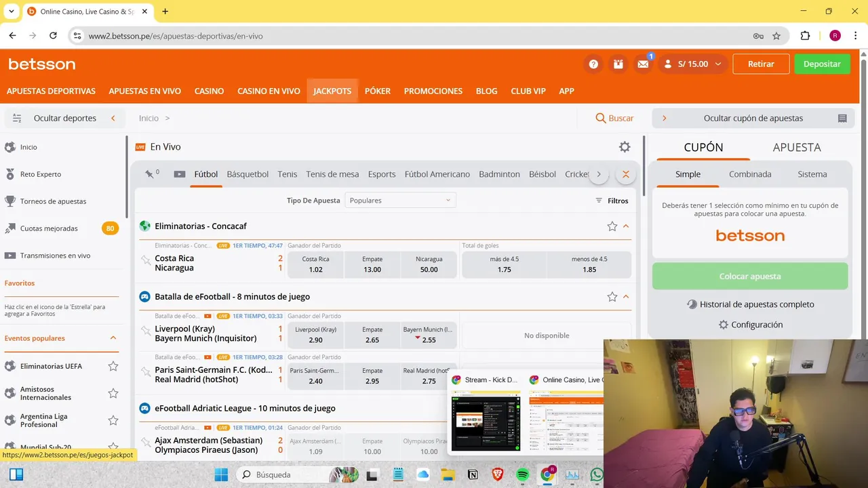Close the sports filter with X icon
The image size is (868, 488).
coord(626,174)
